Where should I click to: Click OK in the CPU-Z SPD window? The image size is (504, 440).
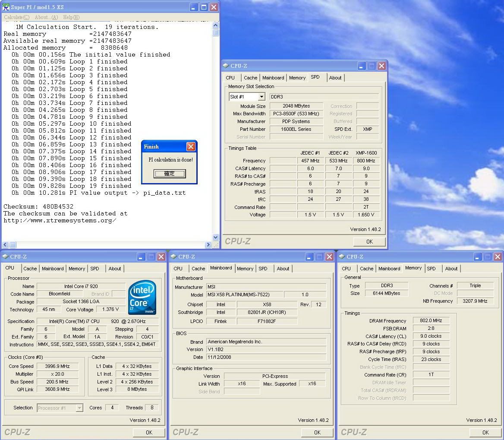pyautogui.click(x=369, y=241)
